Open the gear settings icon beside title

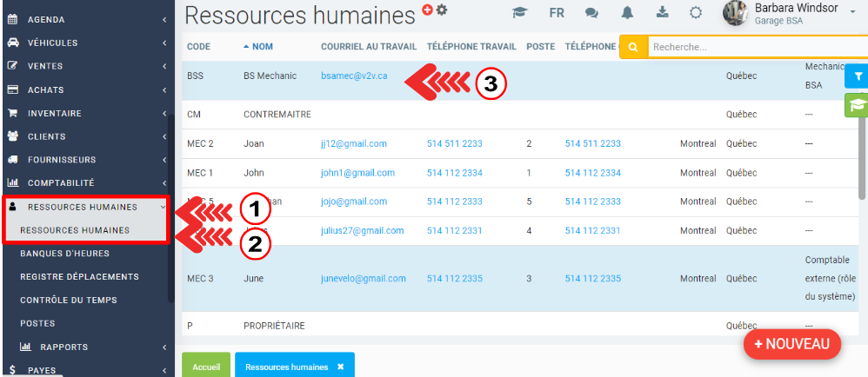click(x=441, y=10)
